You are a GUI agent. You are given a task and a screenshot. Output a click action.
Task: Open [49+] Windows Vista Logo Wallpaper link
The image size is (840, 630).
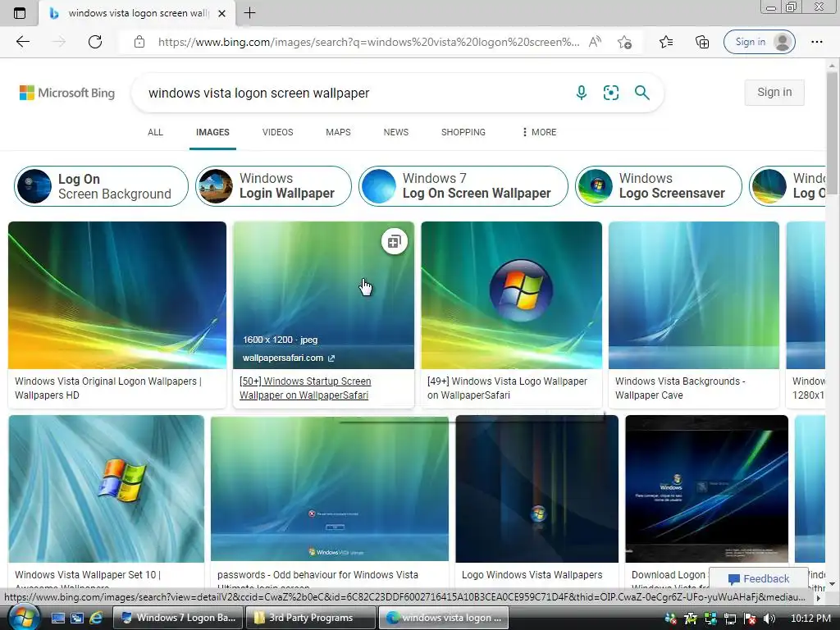click(x=507, y=388)
